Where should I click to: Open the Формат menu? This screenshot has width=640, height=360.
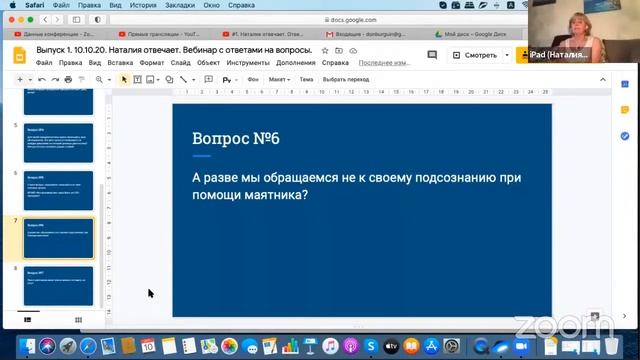pyautogui.click(x=151, y=63)
